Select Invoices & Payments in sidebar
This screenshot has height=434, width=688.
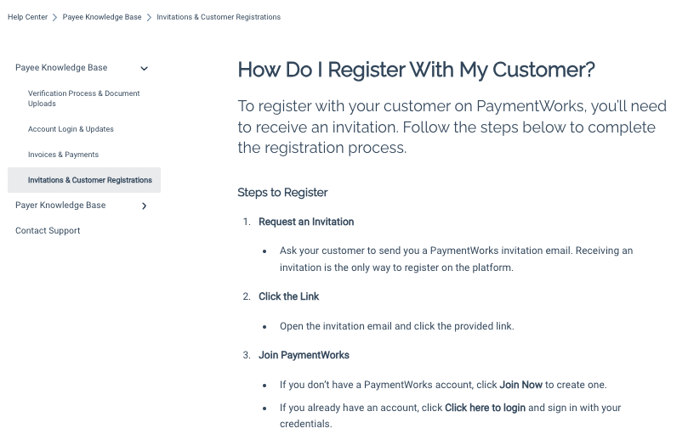click(63, 154)
